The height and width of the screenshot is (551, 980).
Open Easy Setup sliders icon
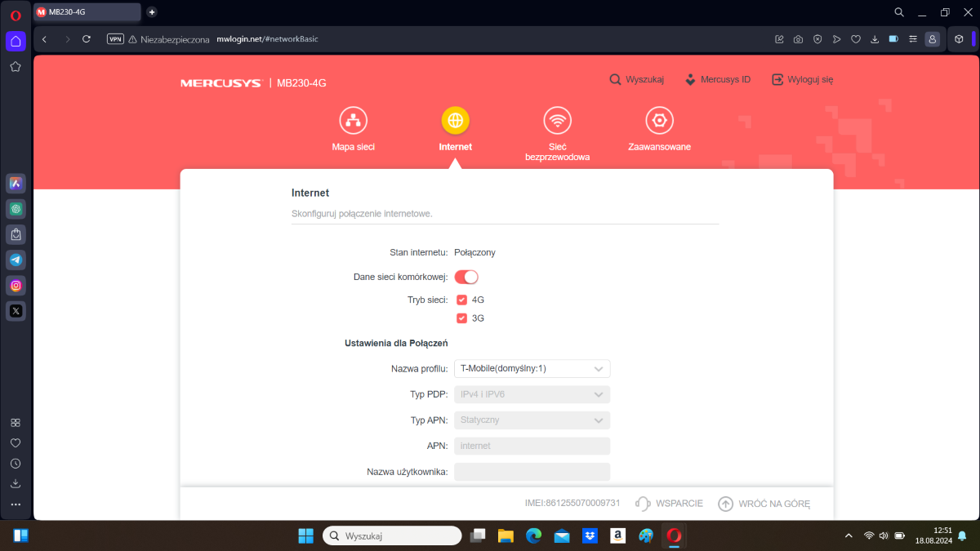tap(913, 39)
